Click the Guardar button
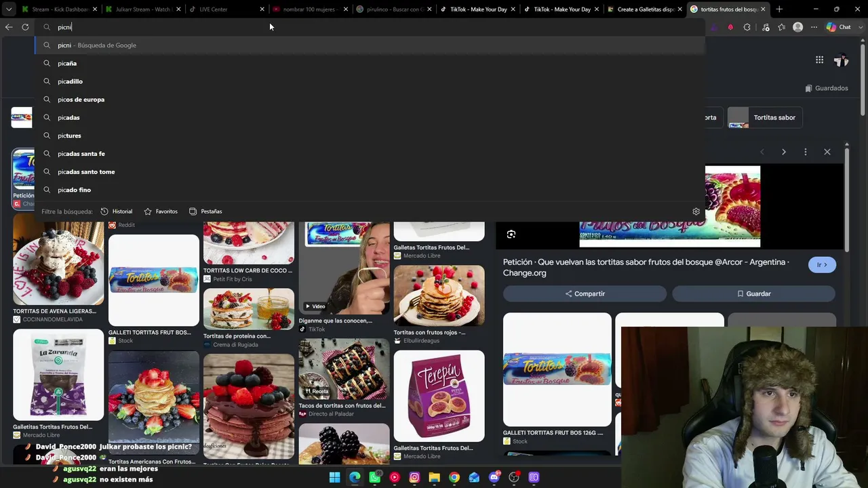Viewport: 868px width, 488px height. point(753,293)
